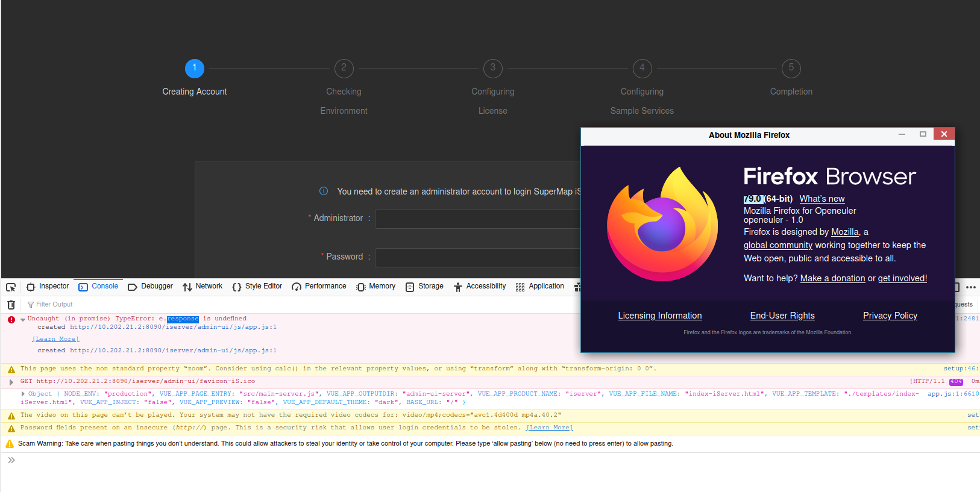The width and height of the screenshot is (980, 492).
Task: Click the red error icon of TypeError
Action: click(x=11, y=320)
